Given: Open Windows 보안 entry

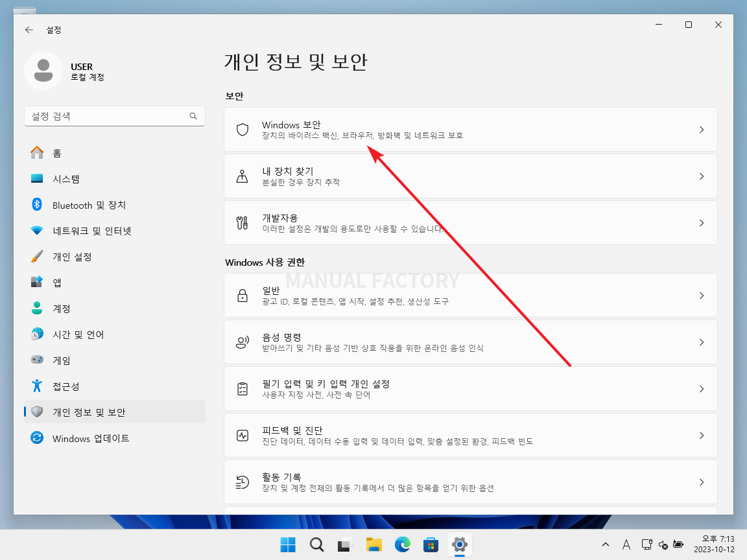Looking at the screenshot, I should 471,130.
